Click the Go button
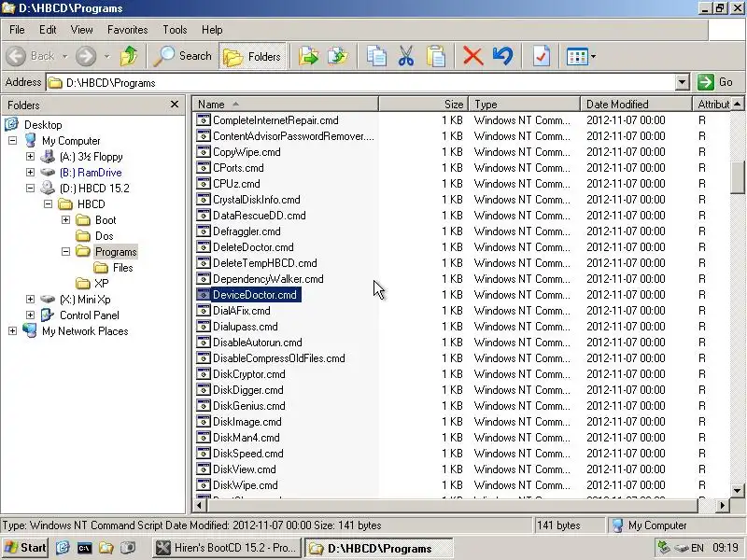The height and width of the screenshot is (560, 747). 716,82
